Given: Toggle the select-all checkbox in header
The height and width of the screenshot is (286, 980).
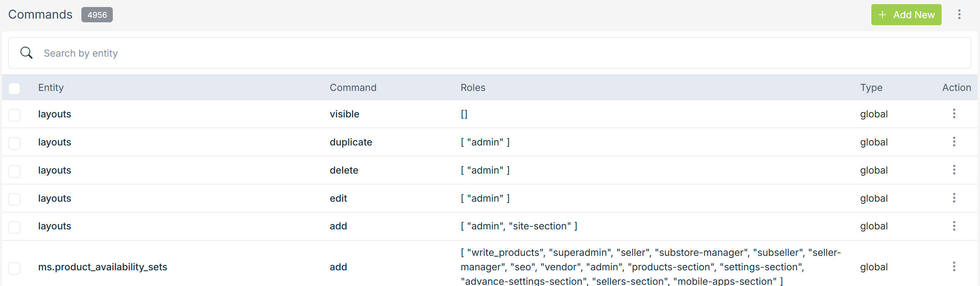Looking at the screenshot, I should (x=14, y=88).
